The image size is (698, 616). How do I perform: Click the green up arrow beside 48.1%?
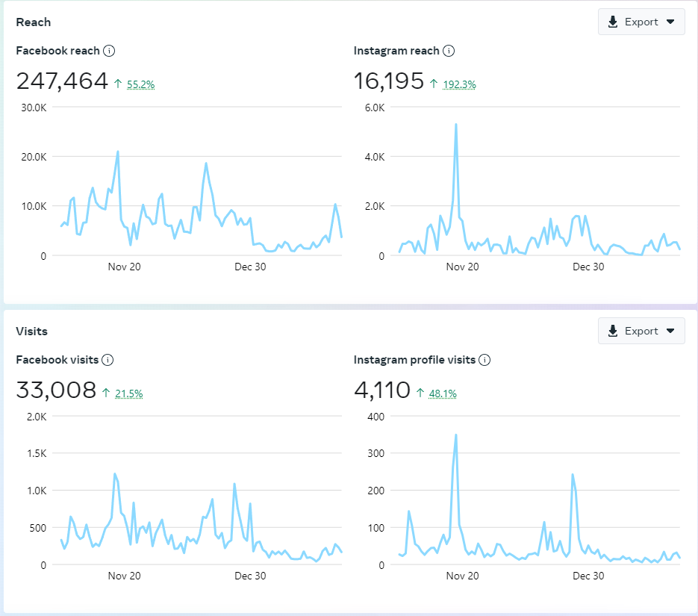420,393
